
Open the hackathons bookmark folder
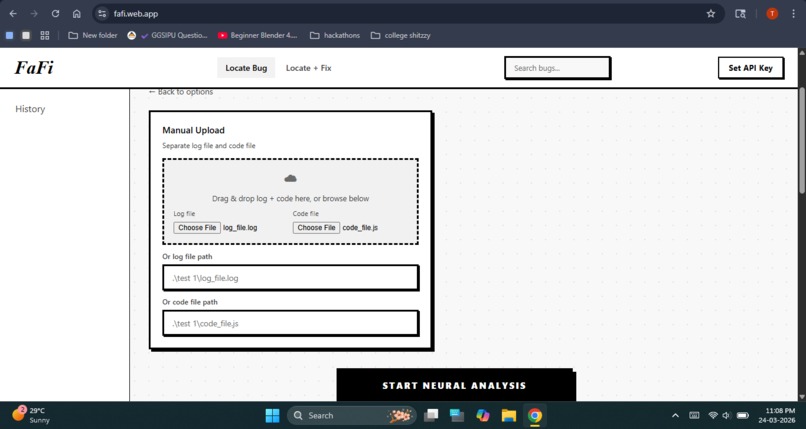coord(335,35)
